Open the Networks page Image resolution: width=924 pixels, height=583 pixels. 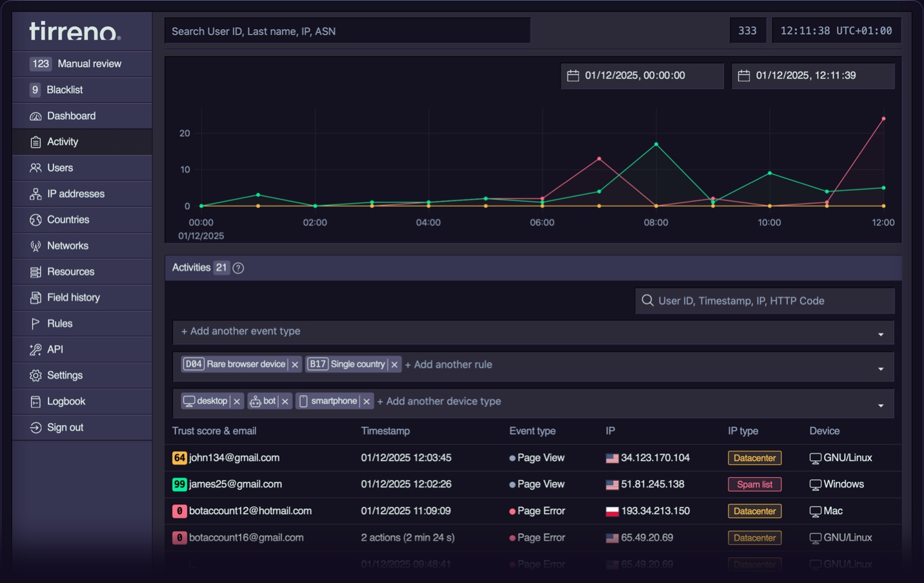(68, 245)
